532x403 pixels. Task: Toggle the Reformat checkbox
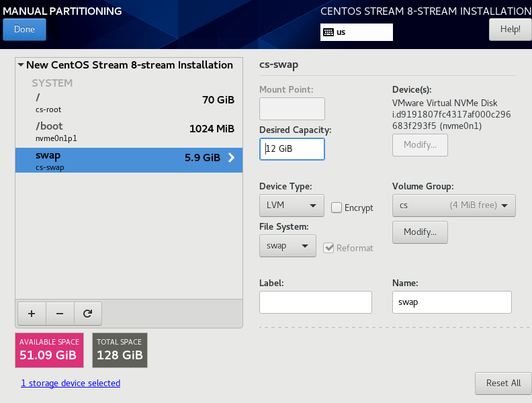pos(328,248)
